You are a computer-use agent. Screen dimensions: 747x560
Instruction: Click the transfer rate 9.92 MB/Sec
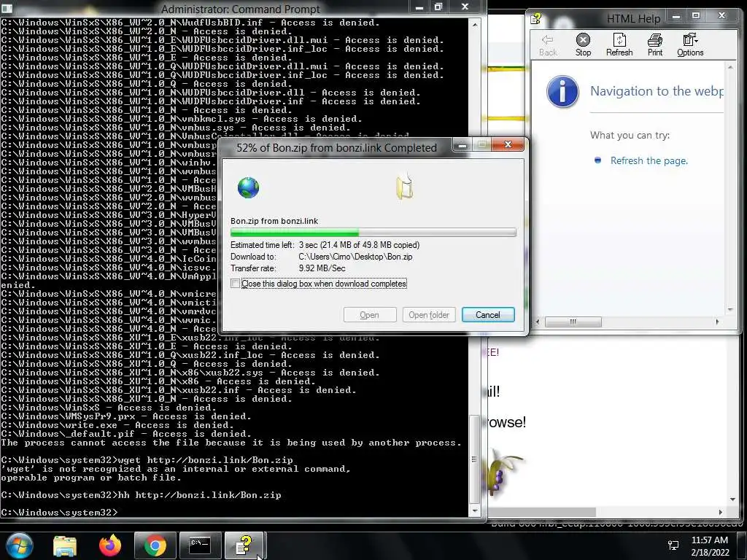[x=322, y=268]
